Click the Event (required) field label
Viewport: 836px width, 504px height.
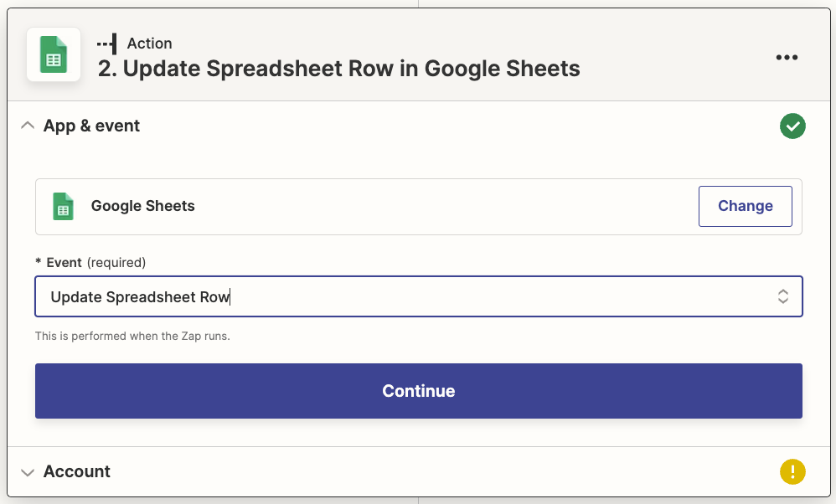[90, 262]
